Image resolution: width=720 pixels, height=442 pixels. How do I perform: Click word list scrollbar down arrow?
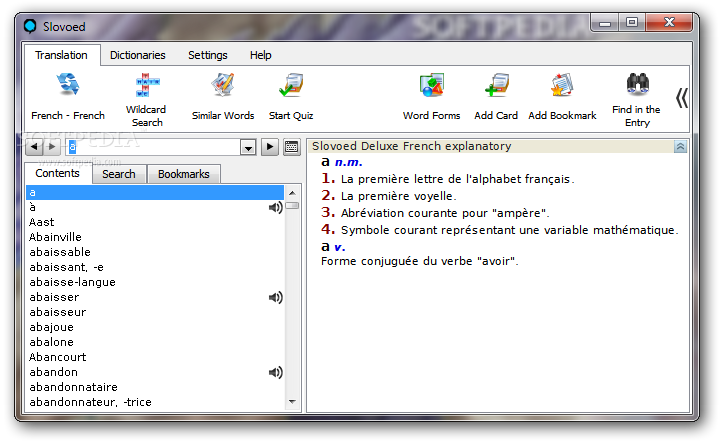[292, 402]
